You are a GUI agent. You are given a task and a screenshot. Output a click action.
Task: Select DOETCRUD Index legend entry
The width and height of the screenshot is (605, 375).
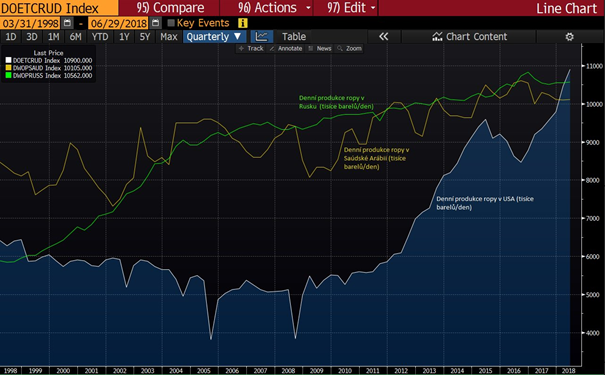(x=49, y=60)
